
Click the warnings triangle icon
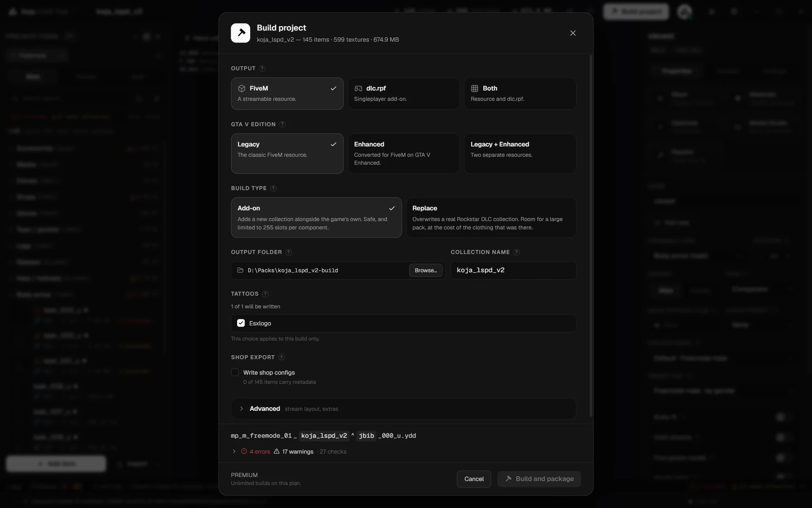pyautogui.click(x=277, y=451)
